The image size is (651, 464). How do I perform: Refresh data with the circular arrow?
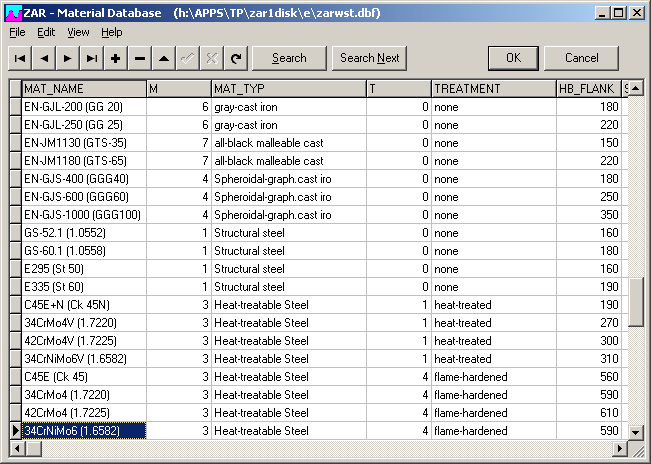236,58
